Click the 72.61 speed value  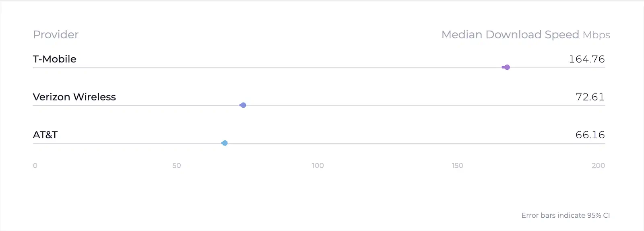coord(590,97)
